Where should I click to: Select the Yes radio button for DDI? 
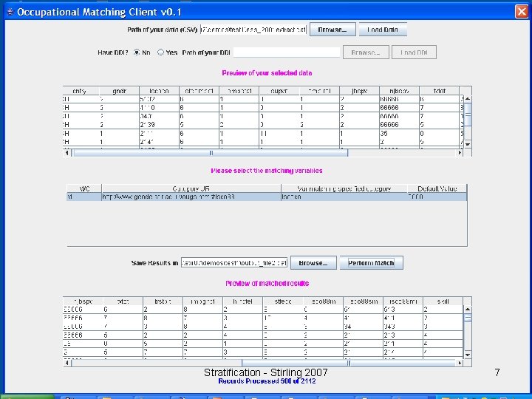161,52
